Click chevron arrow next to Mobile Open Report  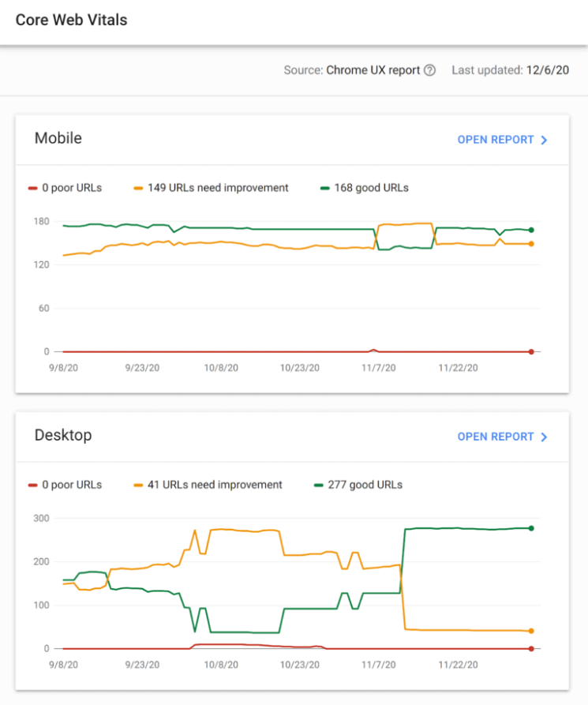[x=544, y=140]
